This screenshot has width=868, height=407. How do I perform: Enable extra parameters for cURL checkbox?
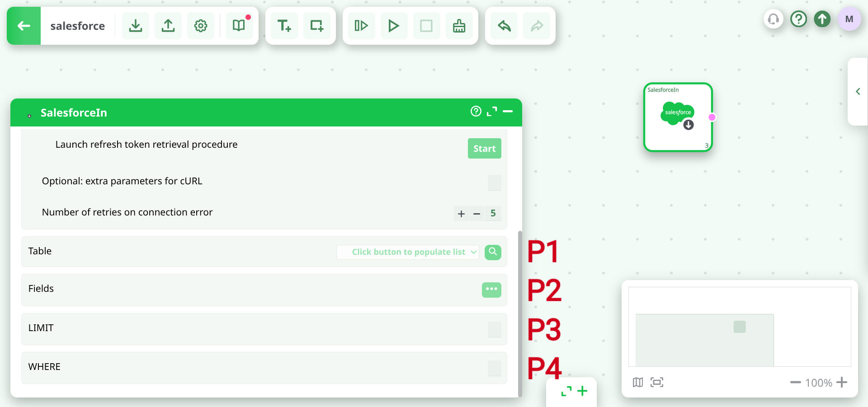[495, 182]
